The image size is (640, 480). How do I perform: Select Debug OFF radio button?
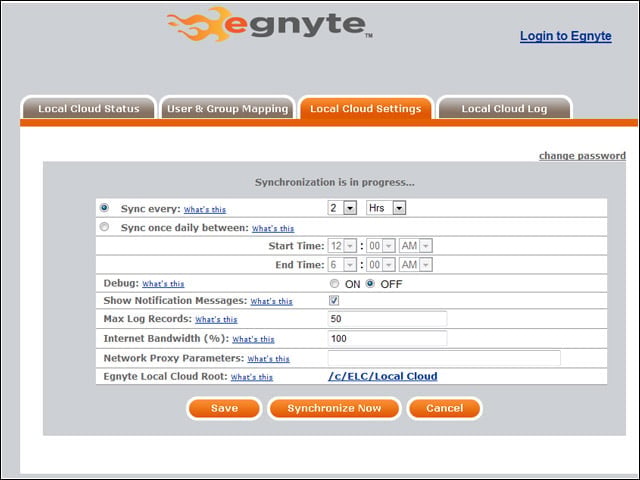tap(370, 283)
